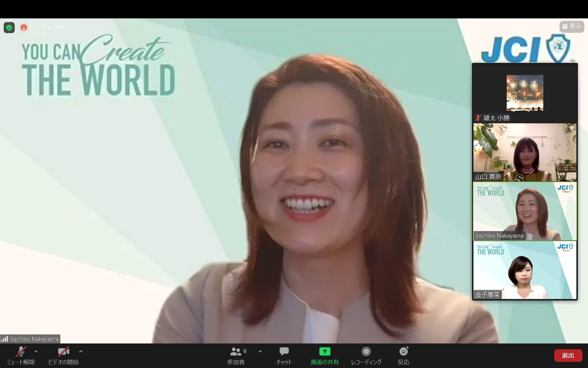The height and width of the screenshot is (368, 588).
Task: Click the green share screen icon (画面の共有)
Action: [325, 351]
